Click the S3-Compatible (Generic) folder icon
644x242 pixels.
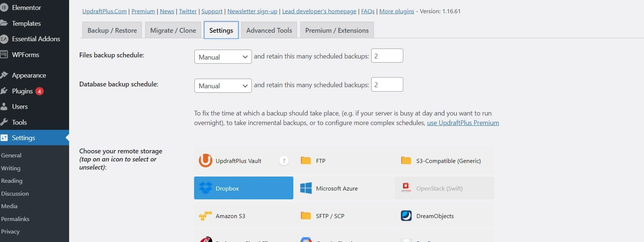coord(406,160)
